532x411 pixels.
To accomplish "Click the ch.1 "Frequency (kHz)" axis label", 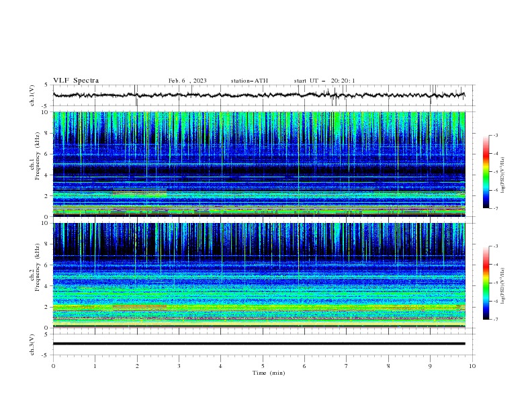I will tap(37, 156).
